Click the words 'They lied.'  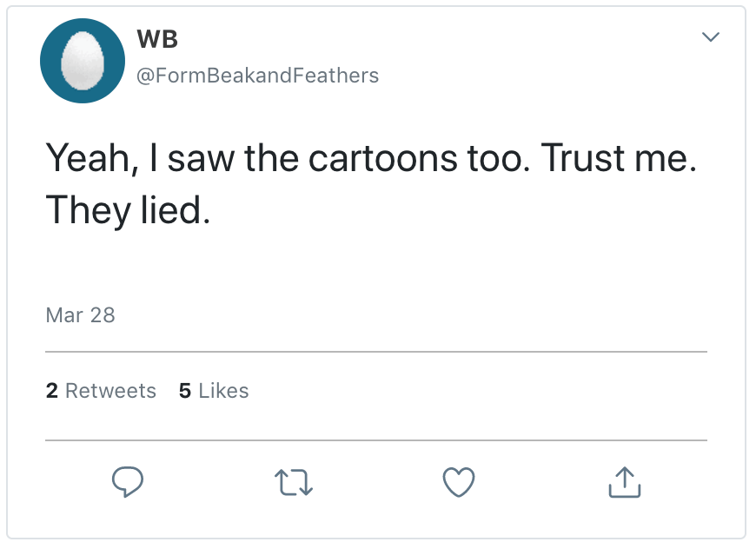click(128, 211)
